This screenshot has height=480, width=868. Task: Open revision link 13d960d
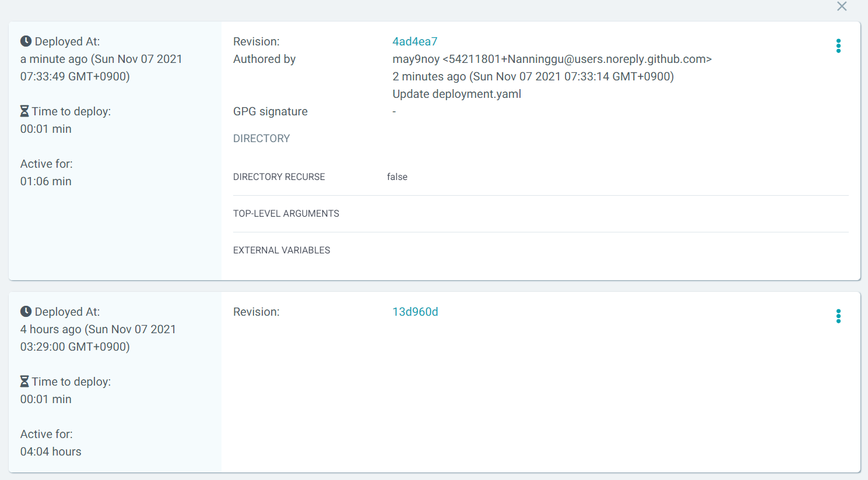click(x=416, y=312)
